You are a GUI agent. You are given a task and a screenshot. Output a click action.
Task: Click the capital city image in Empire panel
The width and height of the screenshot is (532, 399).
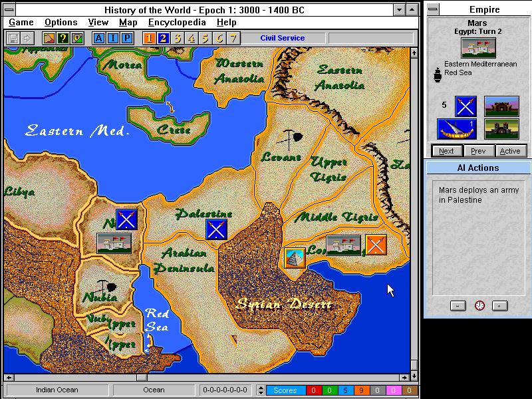[478, 48]
